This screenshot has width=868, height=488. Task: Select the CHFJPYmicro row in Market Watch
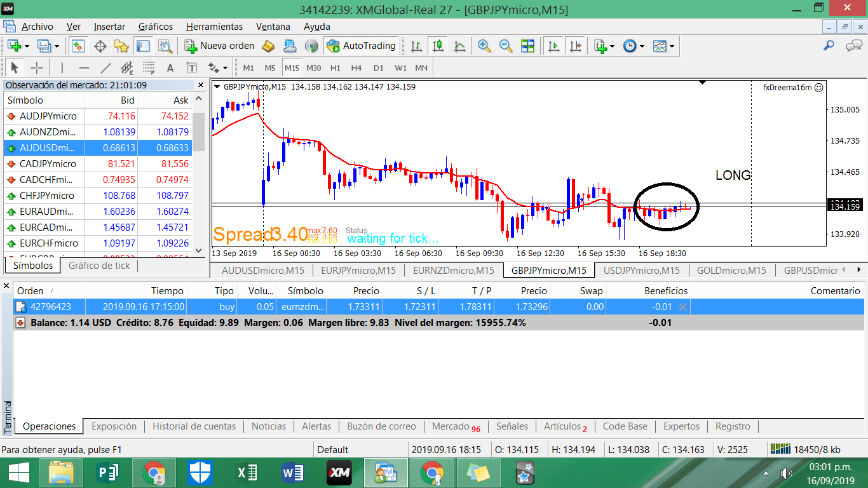98,196
